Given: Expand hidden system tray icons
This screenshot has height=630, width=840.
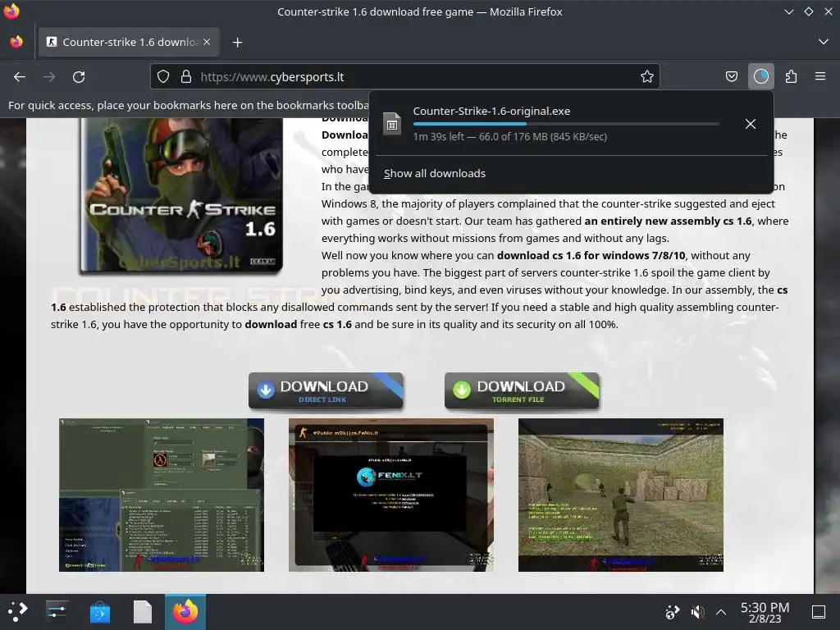Looking at the screenshot, I should (721, 612).
